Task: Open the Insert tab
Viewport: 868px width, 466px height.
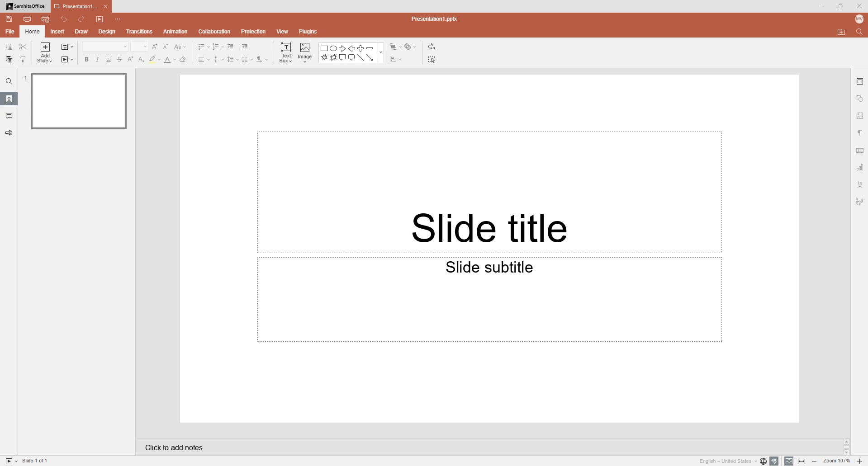Action: click(x=57, y=32)
